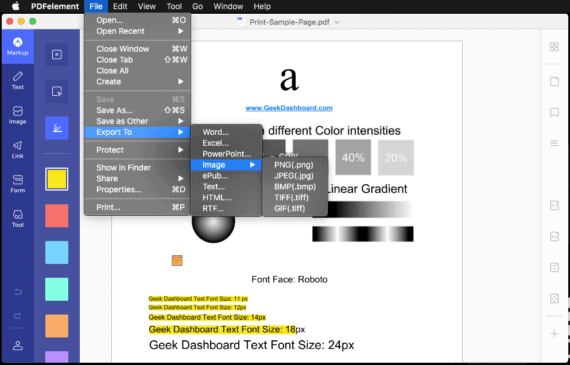This screenshot has width=570, height=365.
Task: Select the highlighter pen markup icon
Action: [57, 128]
